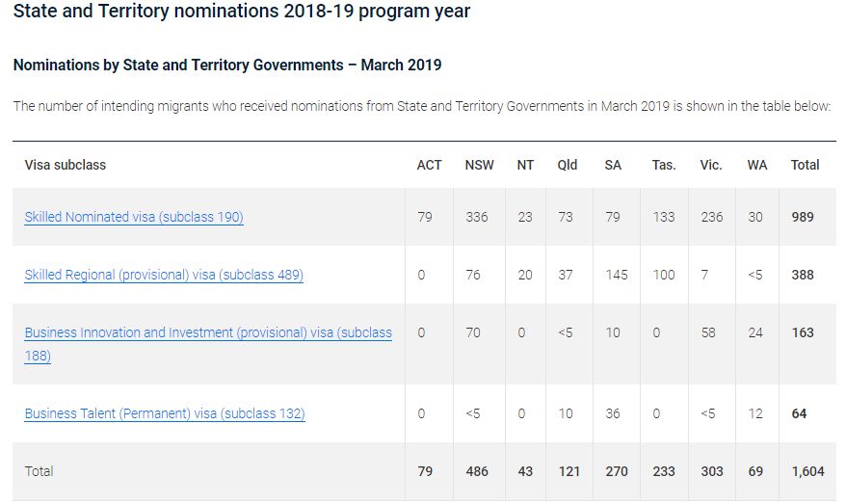Select the subclass 190 total cell 989

803,217
